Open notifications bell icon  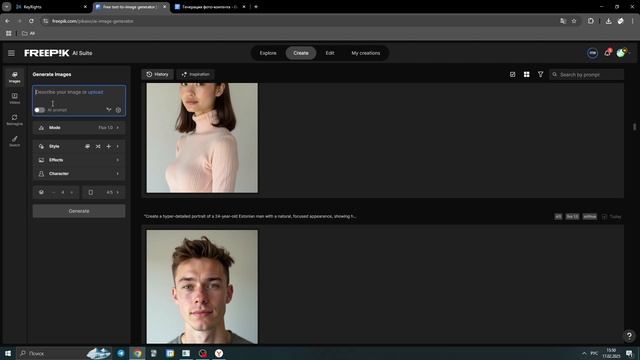click(x=607, y=53)
